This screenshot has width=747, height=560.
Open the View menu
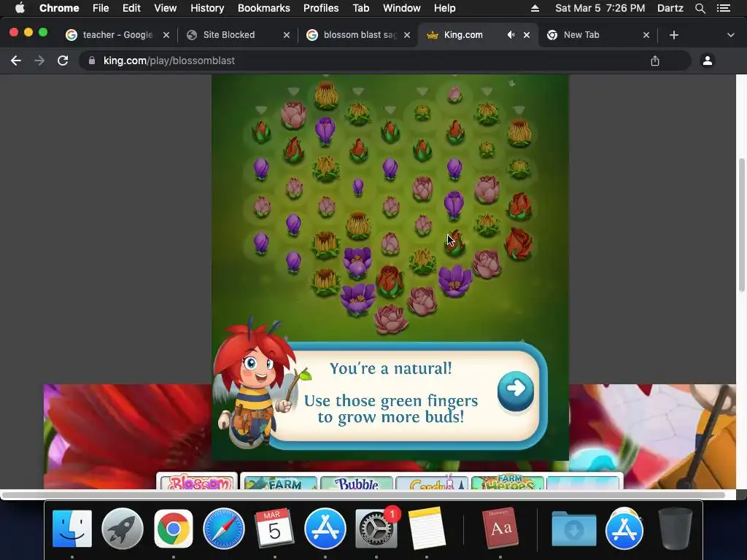click(166, 8)
